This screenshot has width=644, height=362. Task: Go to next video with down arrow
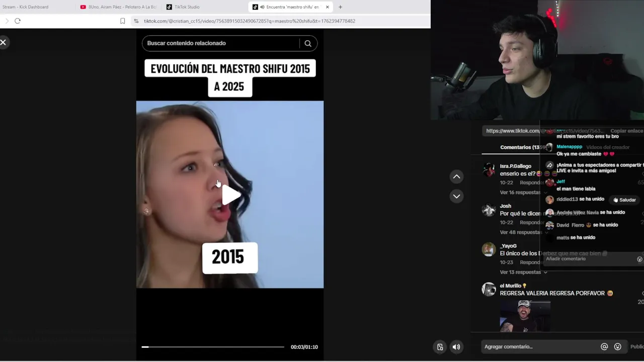[456, 196]
